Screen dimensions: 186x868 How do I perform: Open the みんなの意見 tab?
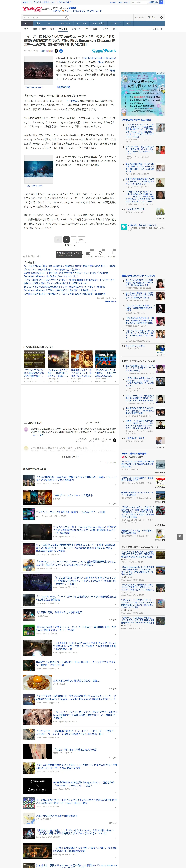(99, 24)
